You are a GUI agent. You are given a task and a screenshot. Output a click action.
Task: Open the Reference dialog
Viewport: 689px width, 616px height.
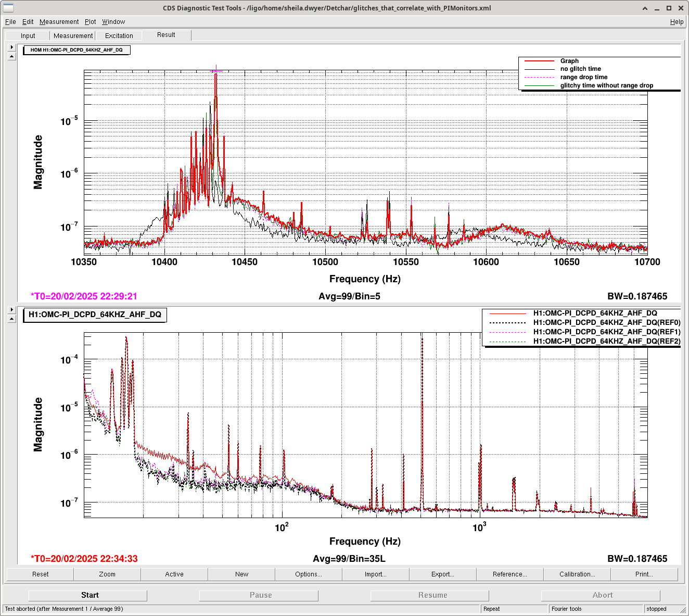[510, 574]
